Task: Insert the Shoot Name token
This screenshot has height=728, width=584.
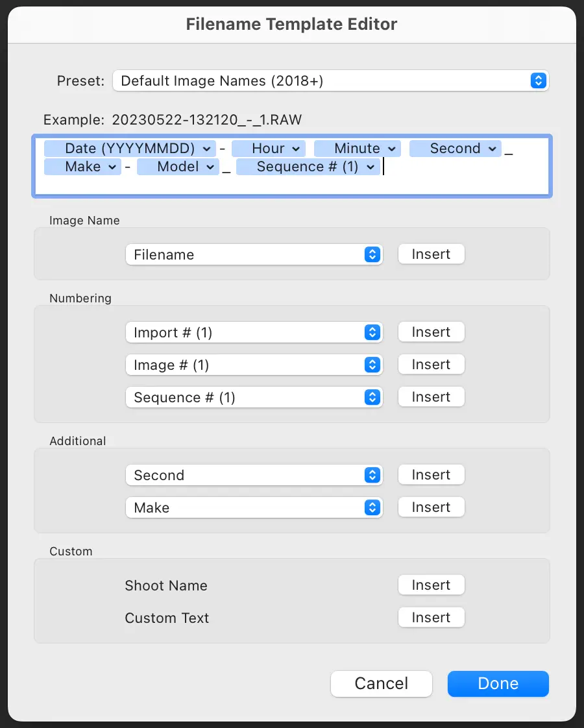Action: (x=431, y=585)
